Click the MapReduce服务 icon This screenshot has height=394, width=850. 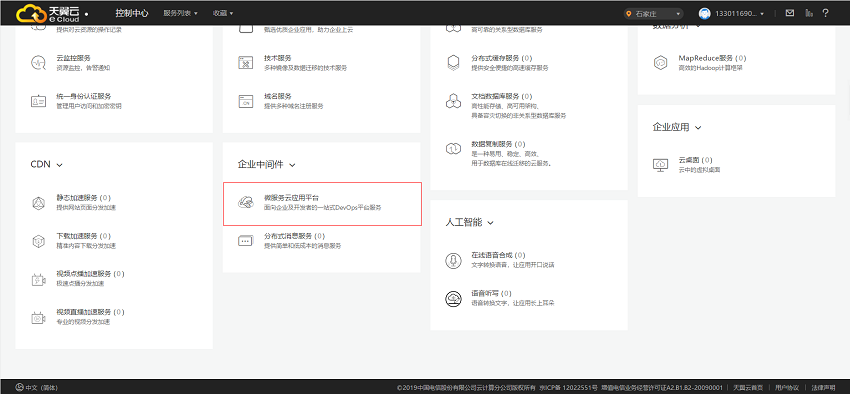(661, 62)
